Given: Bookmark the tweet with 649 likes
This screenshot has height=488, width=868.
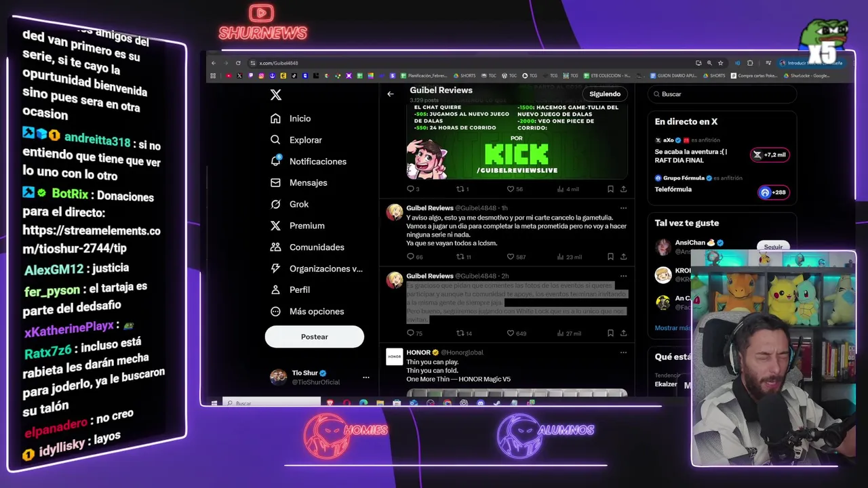Looking at the screenshot, I should point(610,333).
